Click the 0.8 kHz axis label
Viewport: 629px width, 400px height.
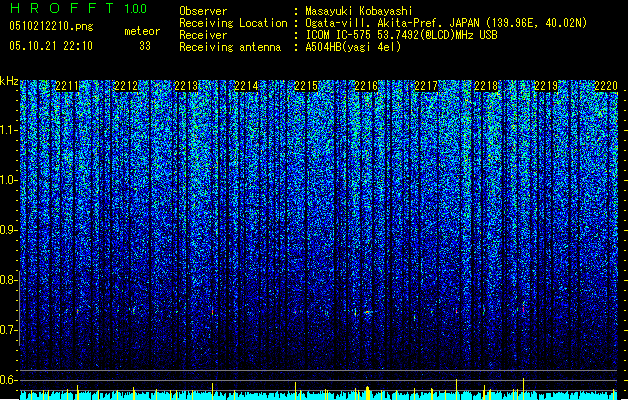7,280
